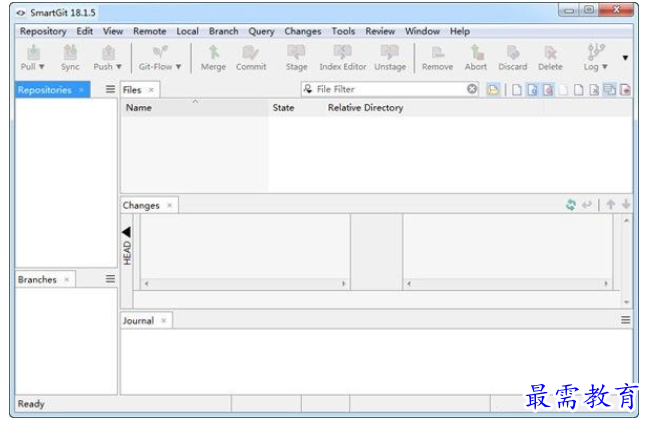Screen dimensions: 647x428
Task: Close the Journal tab
Action: (x=164, y=321)
